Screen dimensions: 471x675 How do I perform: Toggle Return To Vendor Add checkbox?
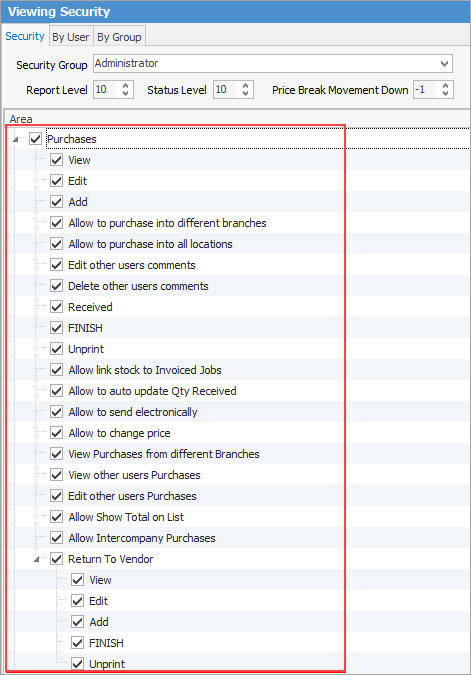pyautogui.click(x=77, y=622)
